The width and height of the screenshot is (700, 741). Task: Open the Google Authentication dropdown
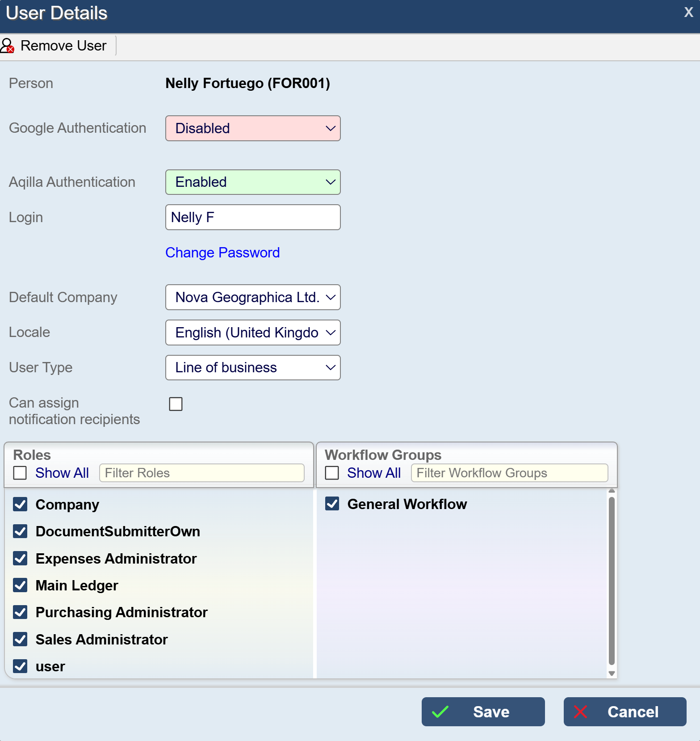point(253,128)
